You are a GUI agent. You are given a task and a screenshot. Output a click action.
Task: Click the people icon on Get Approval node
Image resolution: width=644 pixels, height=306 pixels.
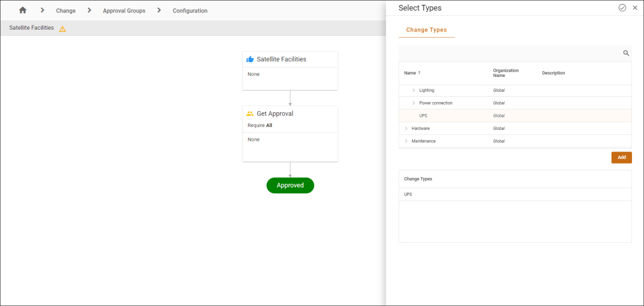[x=250, y=114]
